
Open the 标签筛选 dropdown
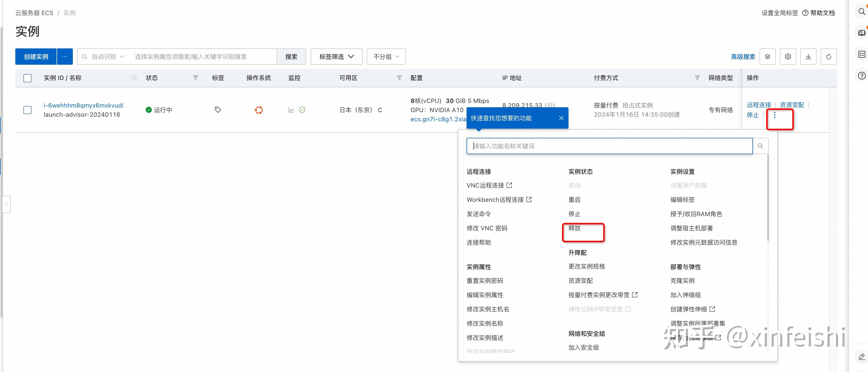336,56
